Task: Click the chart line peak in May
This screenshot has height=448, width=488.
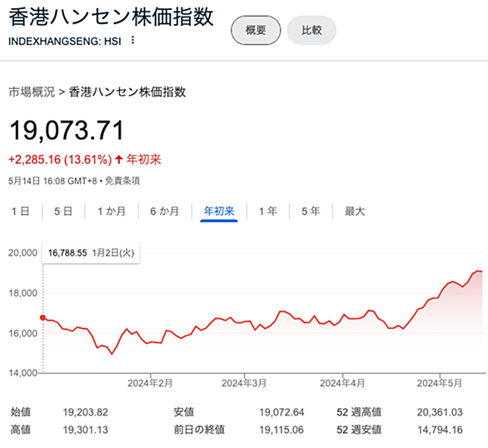Action: tap(478, 271)
